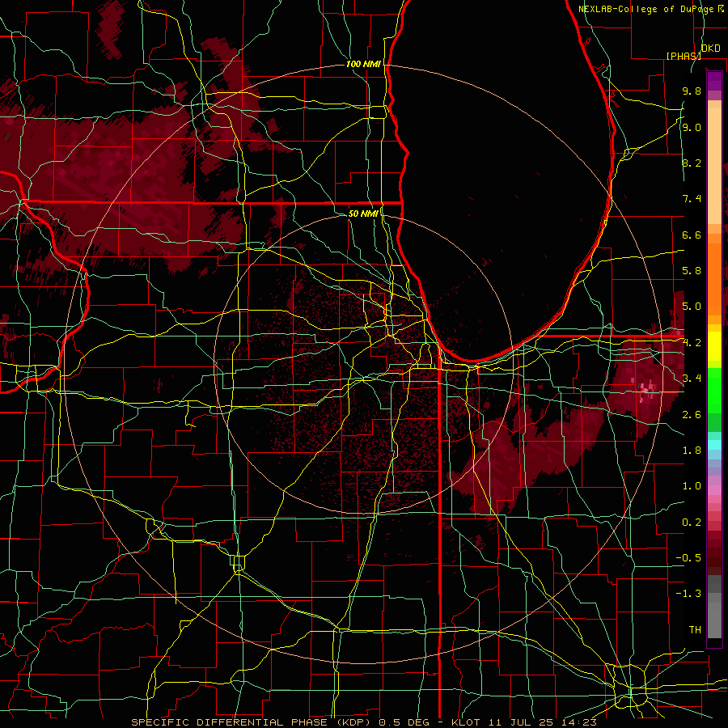Click the 1.8 value on the scale
The image size is (728, 728).
coord(692,451)
